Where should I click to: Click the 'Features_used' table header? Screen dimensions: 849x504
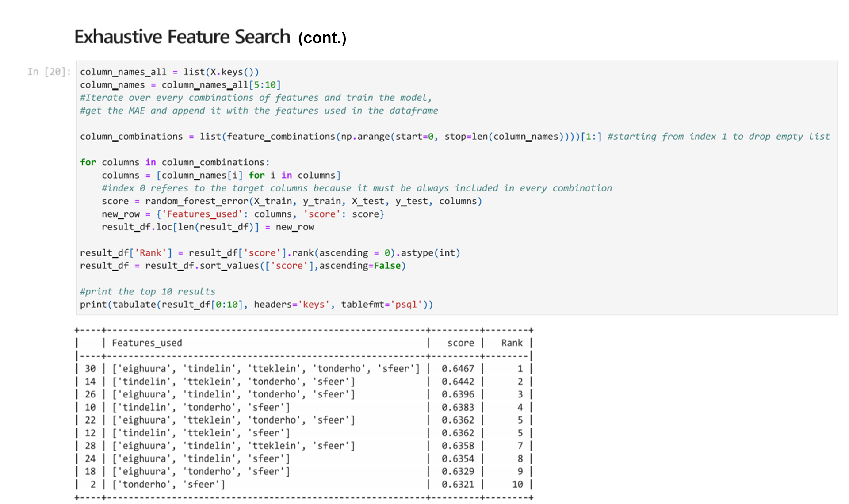coord(146,343)
